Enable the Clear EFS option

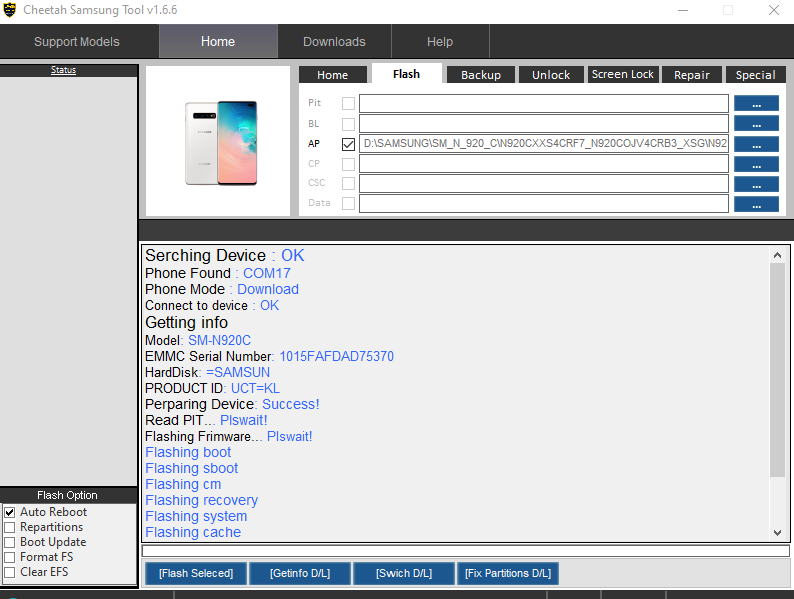pos(10,572)
